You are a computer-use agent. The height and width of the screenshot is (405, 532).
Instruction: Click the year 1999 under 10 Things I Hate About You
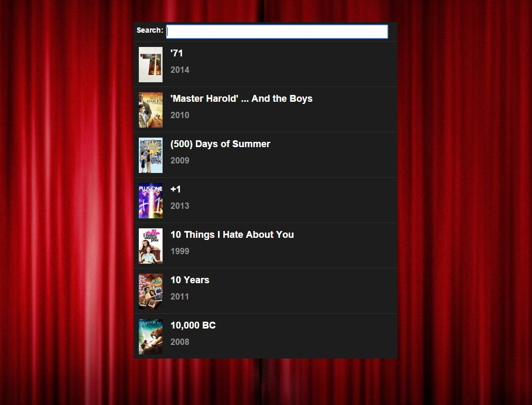(x=180, y=251)
